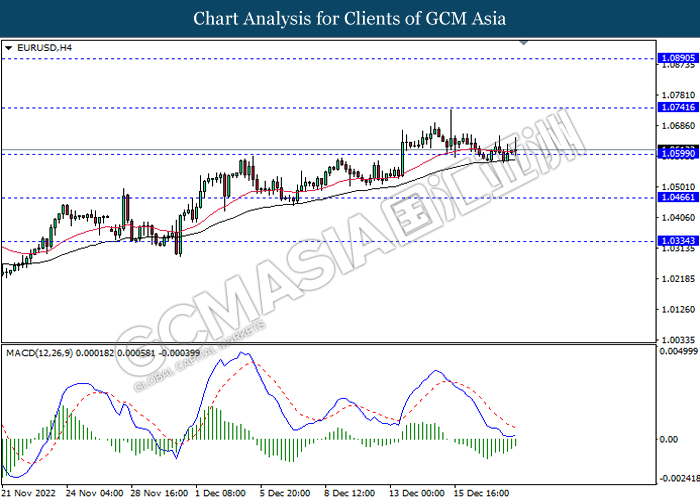
Task: Select the 1.05990 price level label
Action: click(x=678, y=154)
